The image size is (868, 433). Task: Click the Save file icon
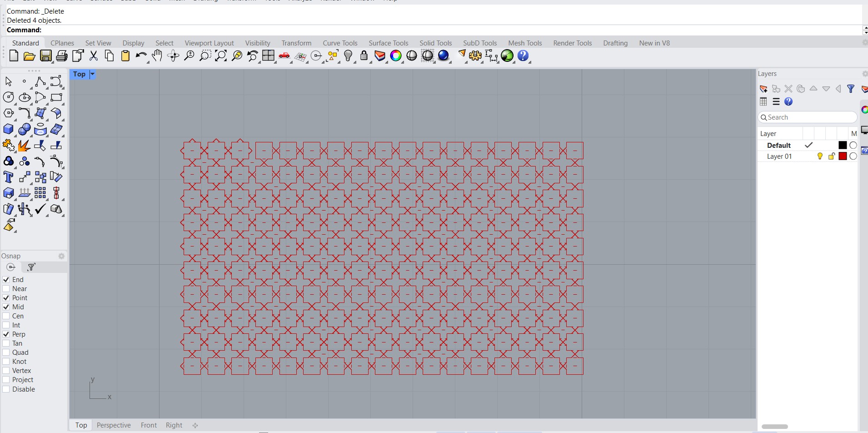(x=45, y=56)
